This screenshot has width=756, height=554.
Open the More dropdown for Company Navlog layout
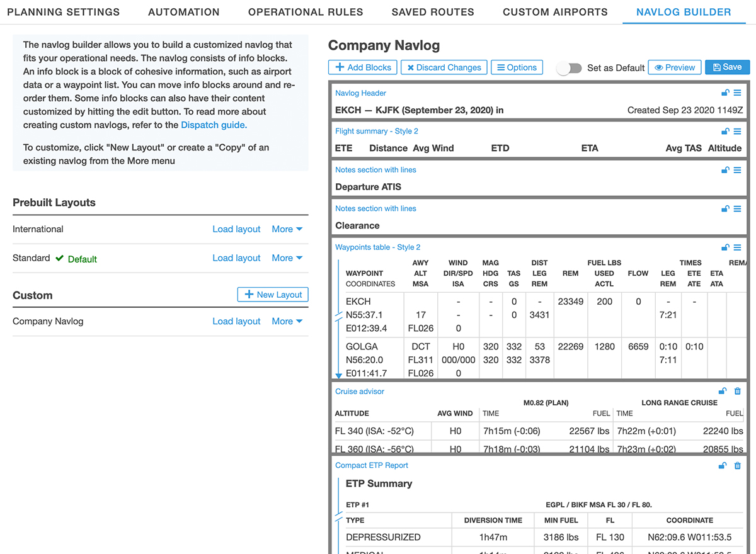287,321
